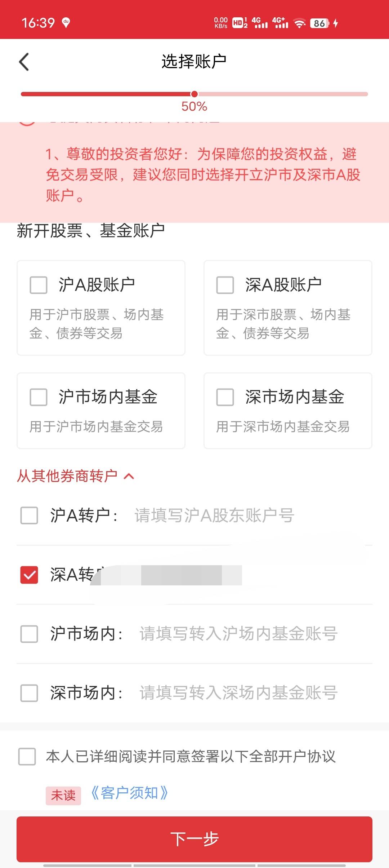Viewport: 389px width, 868px height.
Task: Select the 深市场内基金 checkbox
Action: tap(225, 397)
